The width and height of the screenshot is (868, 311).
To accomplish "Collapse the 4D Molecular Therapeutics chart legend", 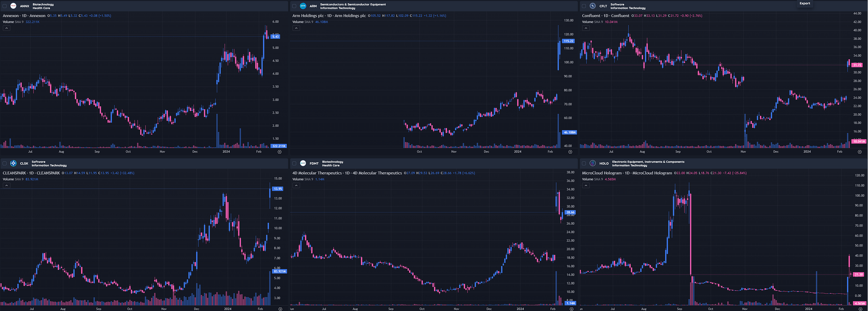I will coord(296,185).
